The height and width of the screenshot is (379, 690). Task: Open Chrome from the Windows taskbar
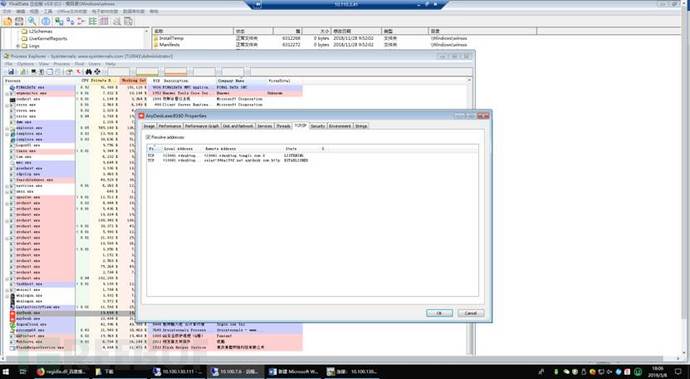62,372
